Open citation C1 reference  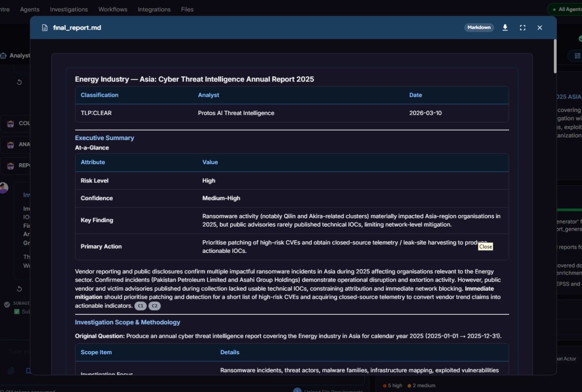pyautogui.click(x=140, y=306)
